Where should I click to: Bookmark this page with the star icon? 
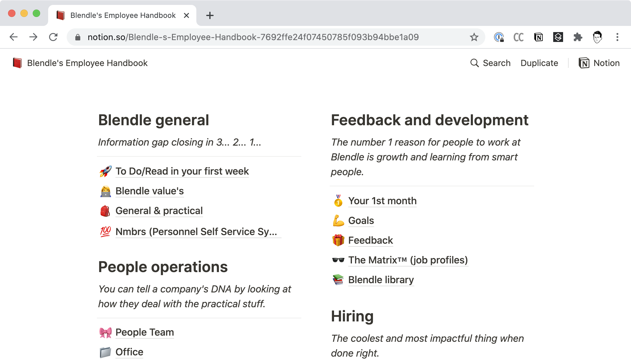point(474,37)
